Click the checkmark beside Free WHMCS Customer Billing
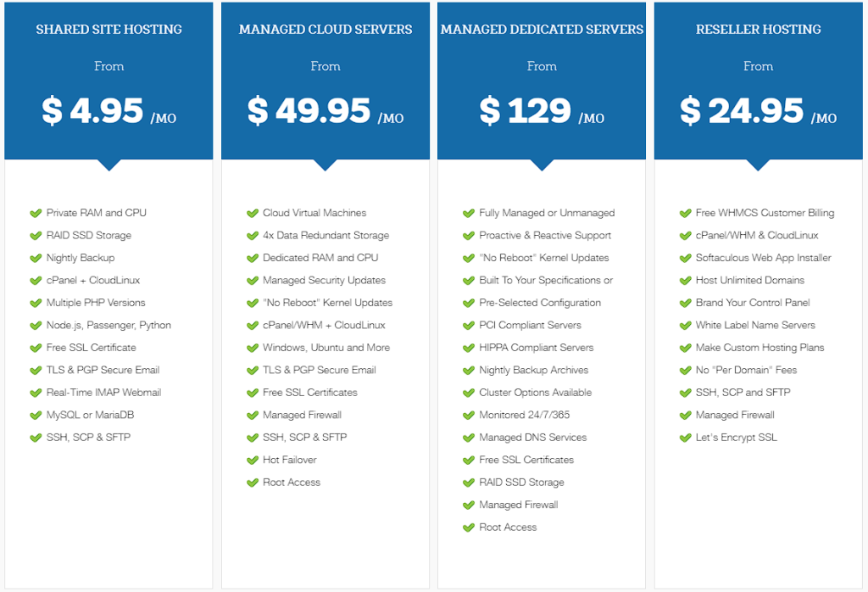Viewport: 868px width, 592px height. coord(686,213)
